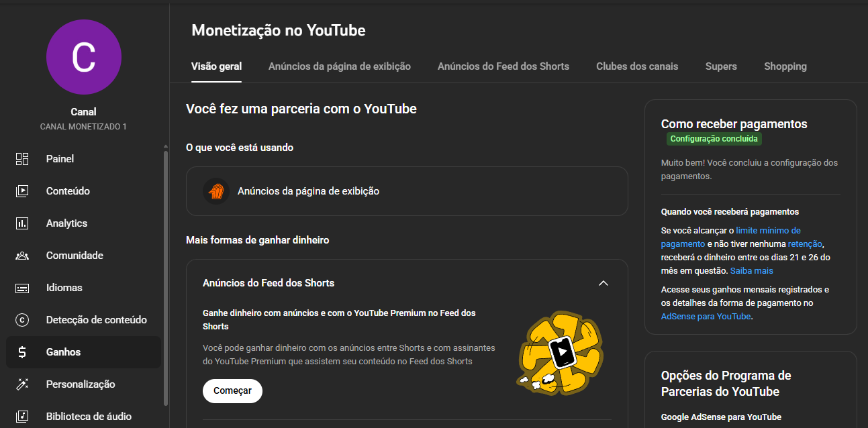Open Painel in the sidebar menu
This screenshot has height=428, width=868.
coord(84,159)
